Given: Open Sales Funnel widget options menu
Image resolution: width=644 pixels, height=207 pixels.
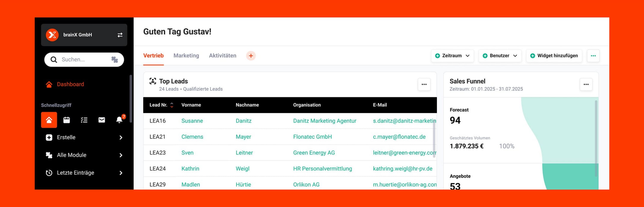Looking at the screenshot, I should tap(586, 84).
